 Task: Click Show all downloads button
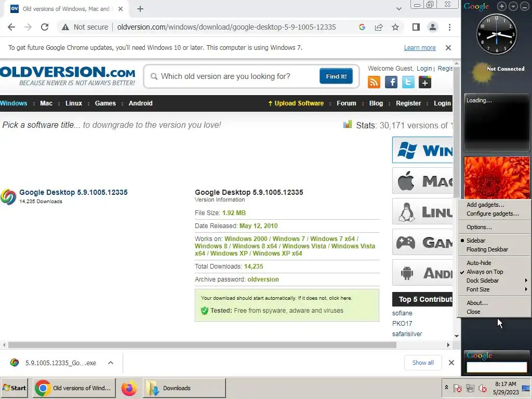pyautogui.click(x=423, y=363)
